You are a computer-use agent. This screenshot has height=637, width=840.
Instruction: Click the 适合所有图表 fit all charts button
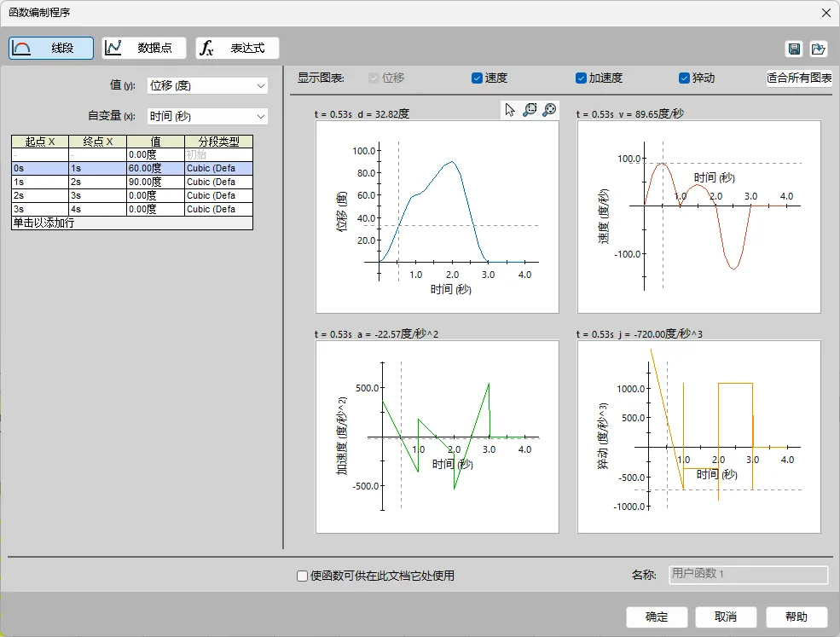click(x=799, y=78)
